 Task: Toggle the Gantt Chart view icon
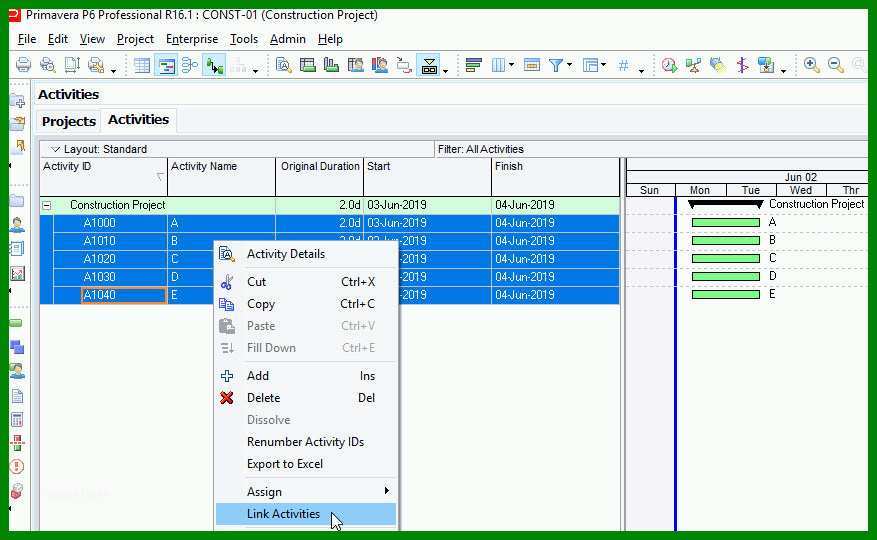(166, 65)
